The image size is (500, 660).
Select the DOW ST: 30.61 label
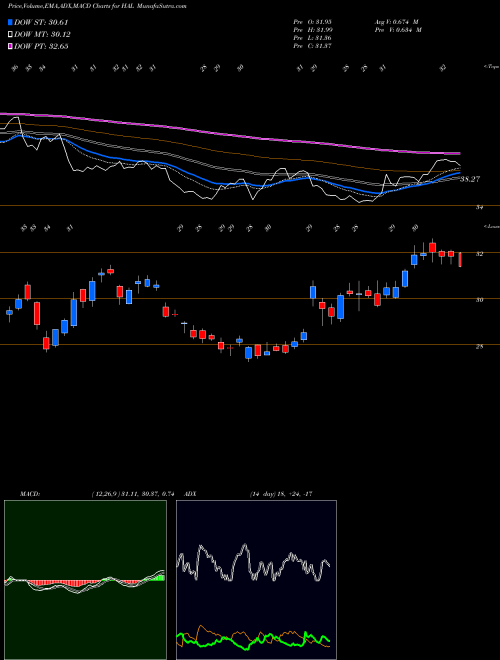tap(41, 22)
